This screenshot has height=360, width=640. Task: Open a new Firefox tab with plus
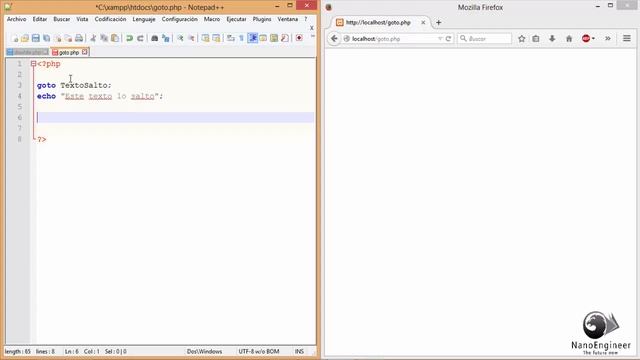[x=439, y=23]
